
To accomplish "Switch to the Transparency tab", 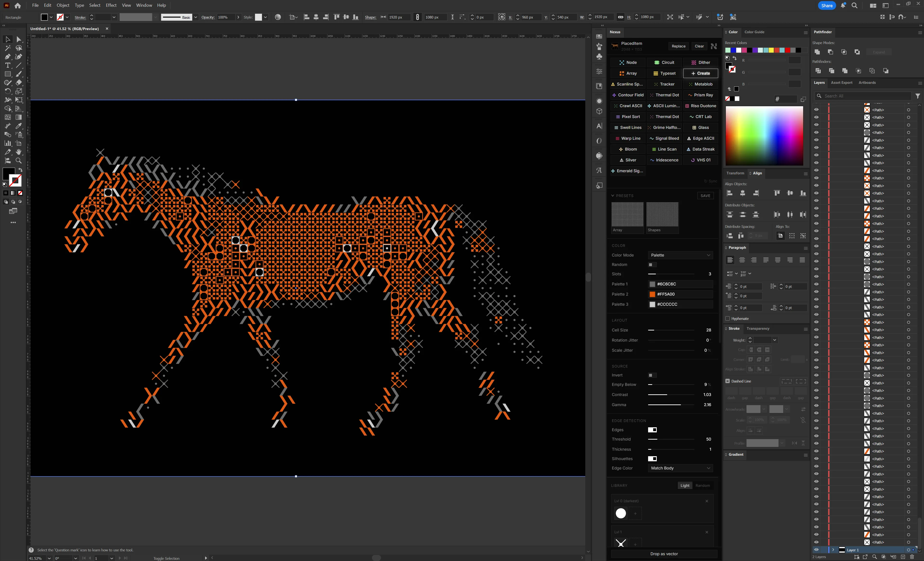I will point(758,329).
